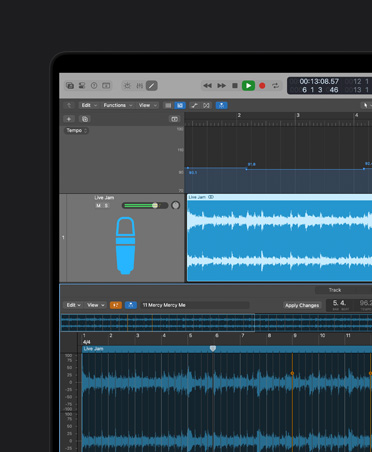Click the Live Jam pan knob
Image resolution: width=372 pixels, height=452 pixels.
pyautogui.click(x=175, y=205)
